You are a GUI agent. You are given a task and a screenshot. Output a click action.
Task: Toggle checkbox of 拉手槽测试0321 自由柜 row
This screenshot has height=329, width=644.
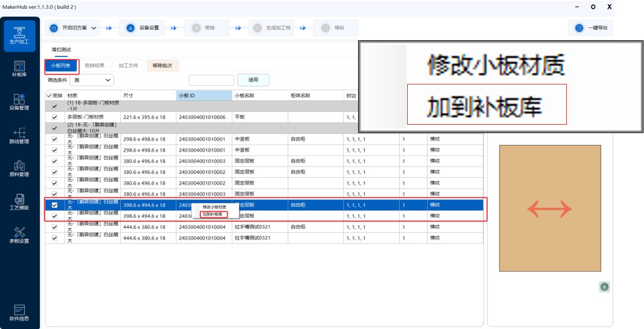[55, 227]
